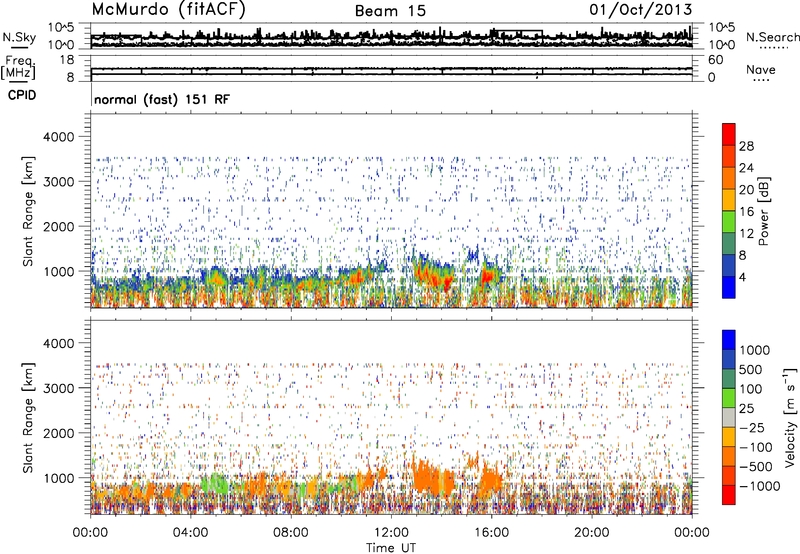This screenshot has height=554, width=800.
Task: Click the "Nave" legend label
Action: click(x=761, y=69)
